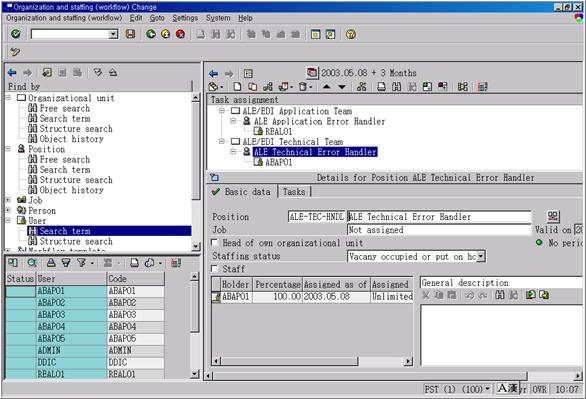Expand the Job node in Find by
Viewport: 586px width, 399px height.
click(x=8, y=200)
